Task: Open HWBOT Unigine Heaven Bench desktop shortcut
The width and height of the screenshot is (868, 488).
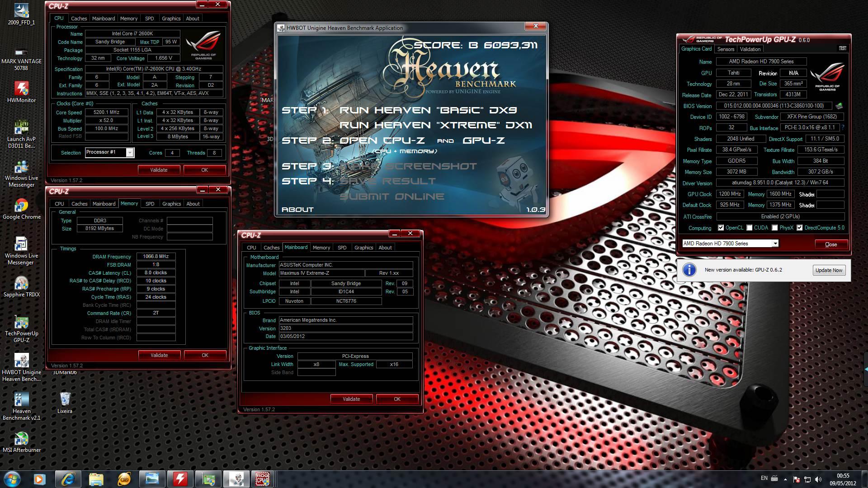Action: [x=21, y=367]
